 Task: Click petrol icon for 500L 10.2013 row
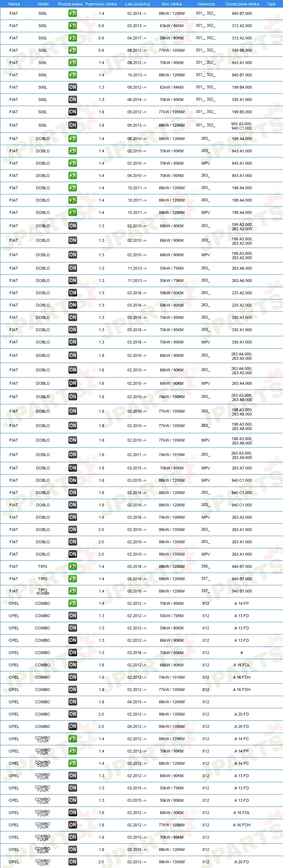point(73,75)
